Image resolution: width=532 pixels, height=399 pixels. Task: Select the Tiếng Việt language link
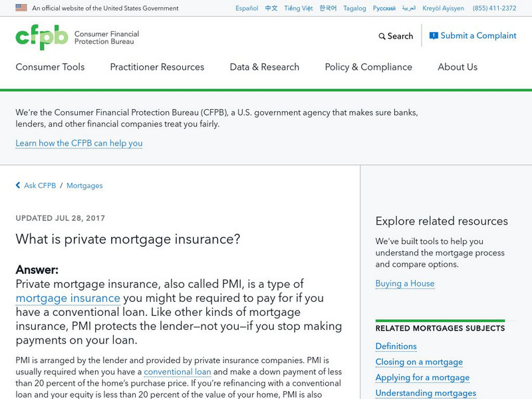[298, 9]
